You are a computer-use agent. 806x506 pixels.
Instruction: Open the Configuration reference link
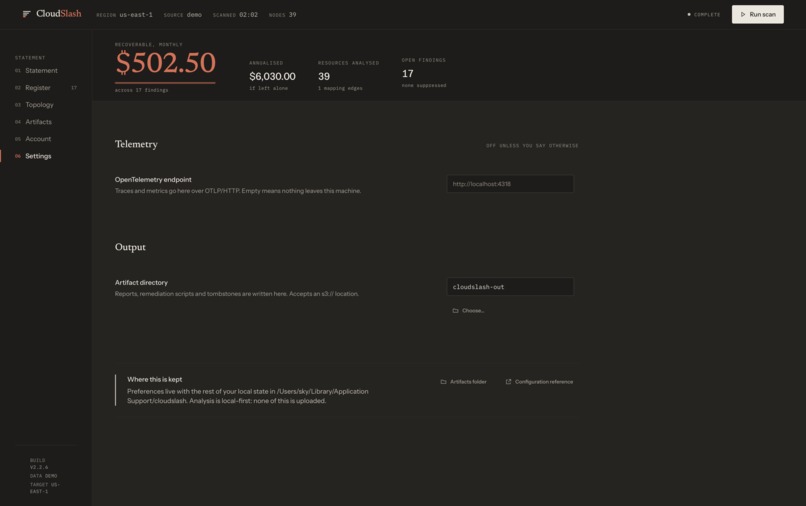[539, 382]
